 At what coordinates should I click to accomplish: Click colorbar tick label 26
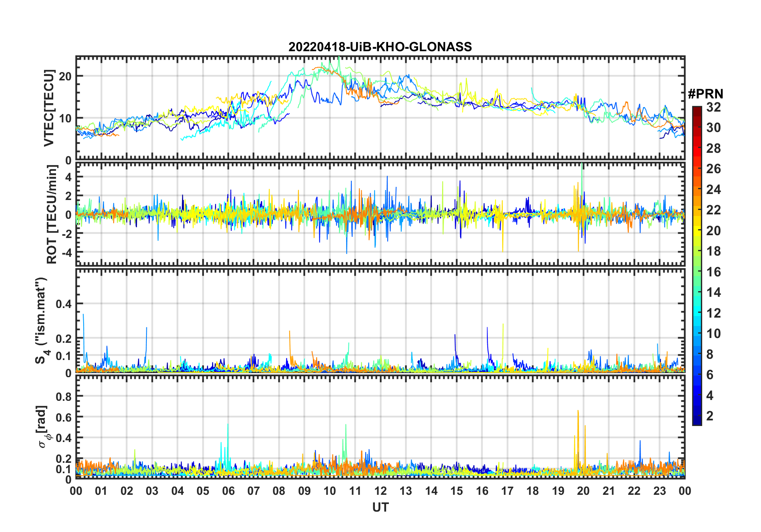click(713, 169)
